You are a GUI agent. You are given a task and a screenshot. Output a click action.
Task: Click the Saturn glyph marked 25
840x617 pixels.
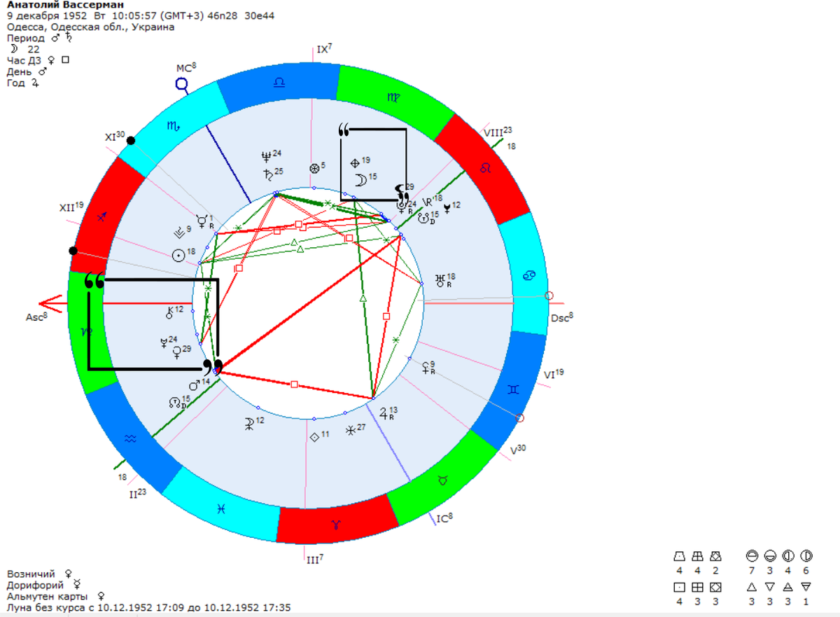[x=267, y=174]
